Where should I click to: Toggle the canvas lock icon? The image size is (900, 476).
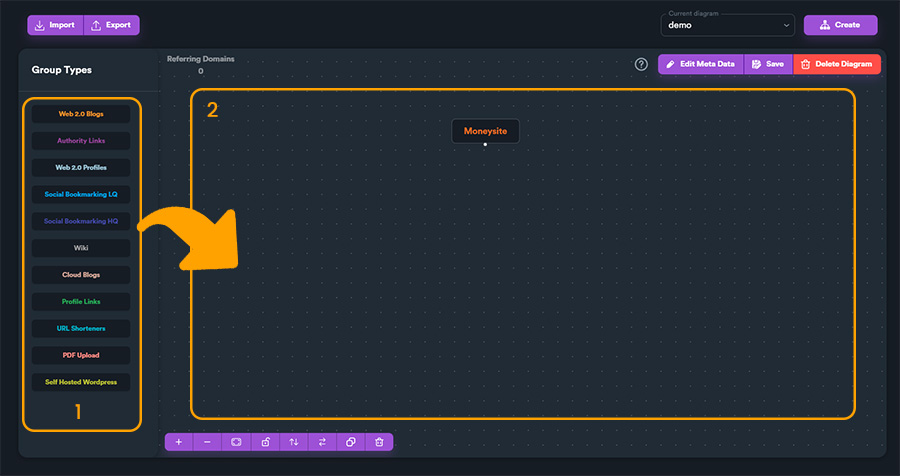click(x=265, y=442)
